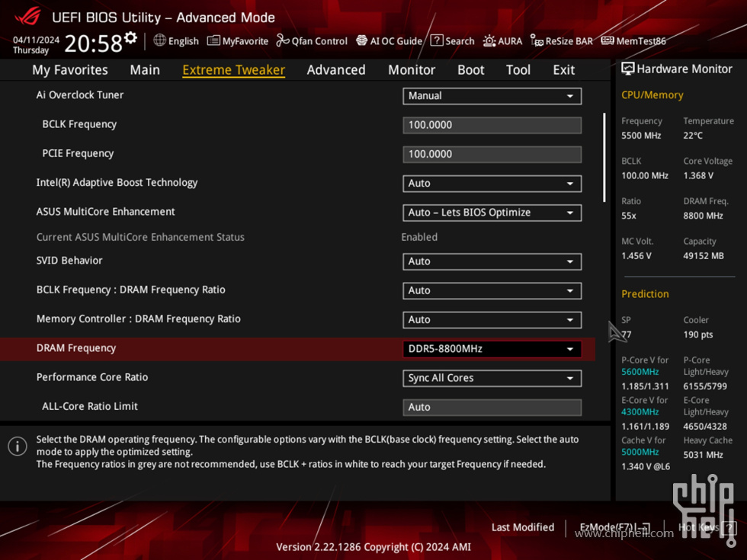Click the 5600MHz P-Core prediction
The width and height of the screenshot is (747, 560).
[x=640, y=372]
